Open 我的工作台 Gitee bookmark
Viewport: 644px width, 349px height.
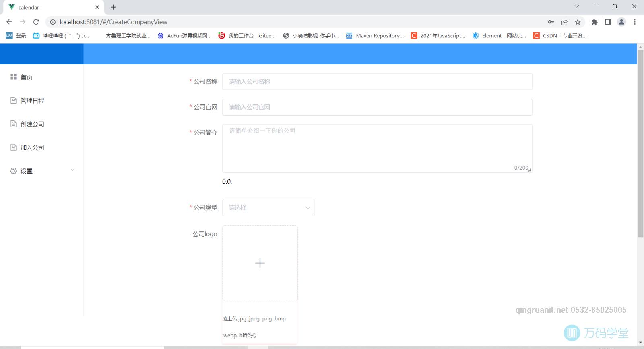tap(247, 35)
